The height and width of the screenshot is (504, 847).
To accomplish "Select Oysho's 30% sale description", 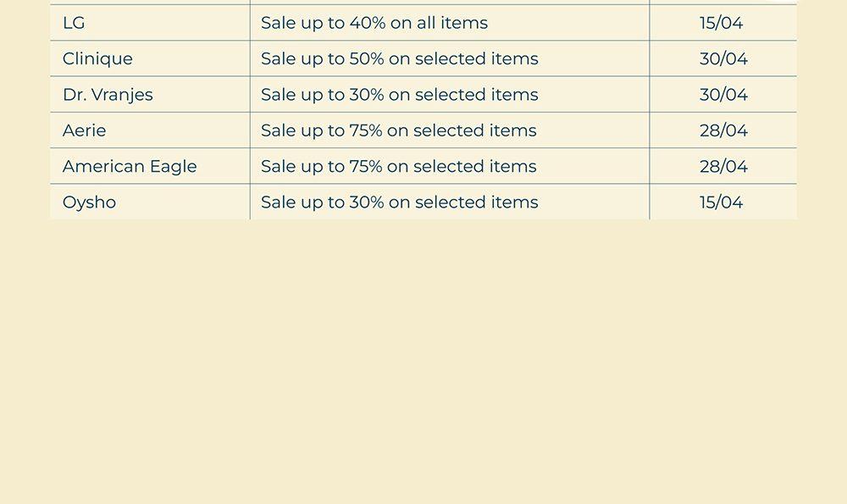I will [x=399, y=202].
